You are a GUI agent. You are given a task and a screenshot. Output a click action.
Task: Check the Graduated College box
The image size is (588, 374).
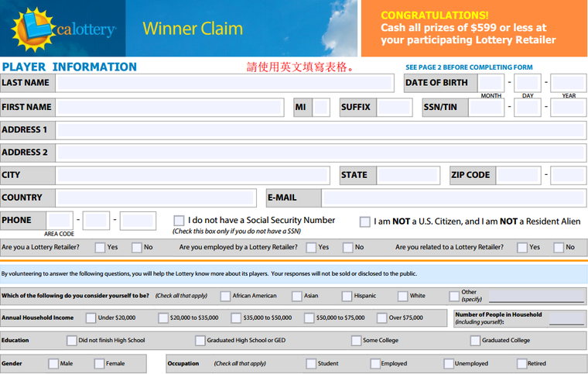click(x=475, y=341)
